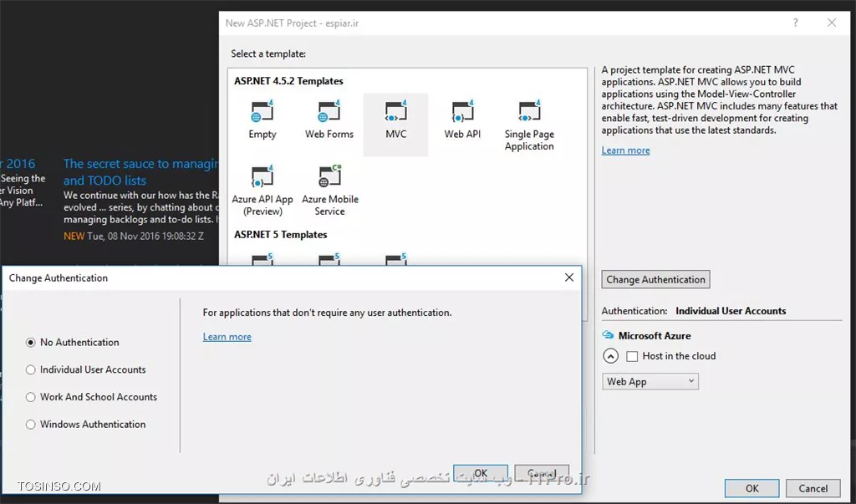
Task: Choose Windows Authentication radio button
Action: 31,425
